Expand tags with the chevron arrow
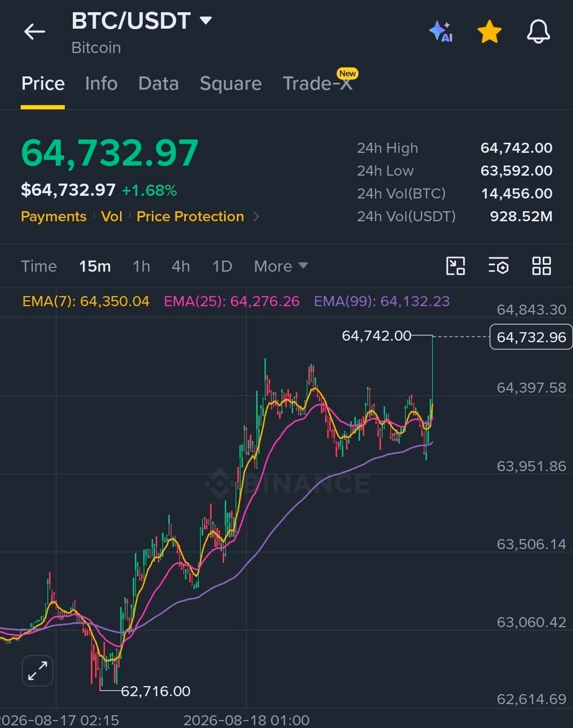 [256, 216]
